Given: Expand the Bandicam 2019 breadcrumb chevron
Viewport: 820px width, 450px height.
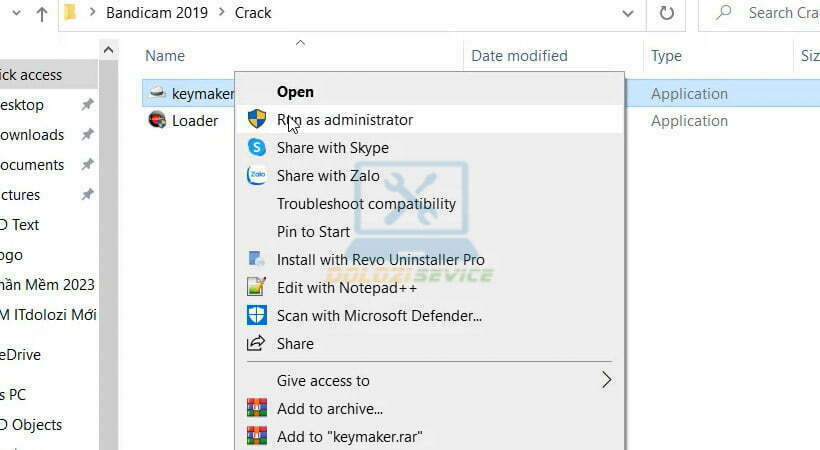Looking at the screenshot, I should coord(222,14).
